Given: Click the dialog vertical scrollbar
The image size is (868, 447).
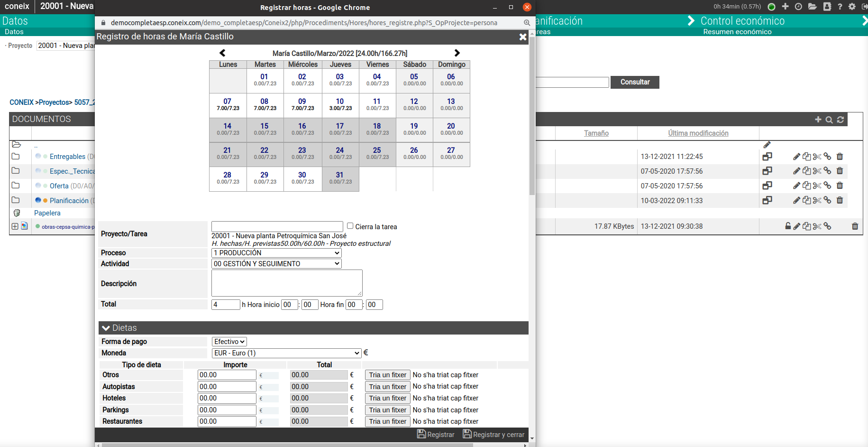Looking at the screenshot, I should (532, 116).
